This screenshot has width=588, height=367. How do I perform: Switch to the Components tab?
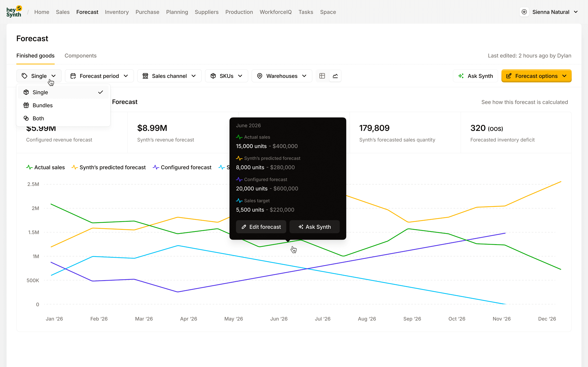[80, 56]
